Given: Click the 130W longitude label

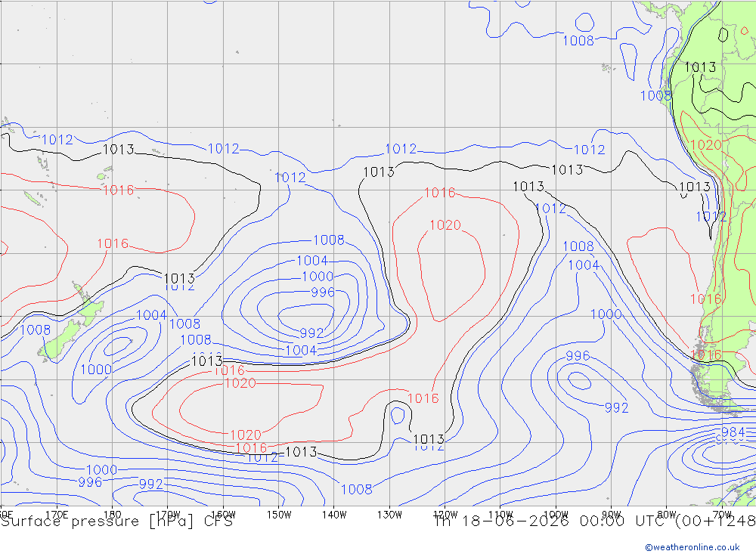Looking at the screenshot, I should pos(389,515).
